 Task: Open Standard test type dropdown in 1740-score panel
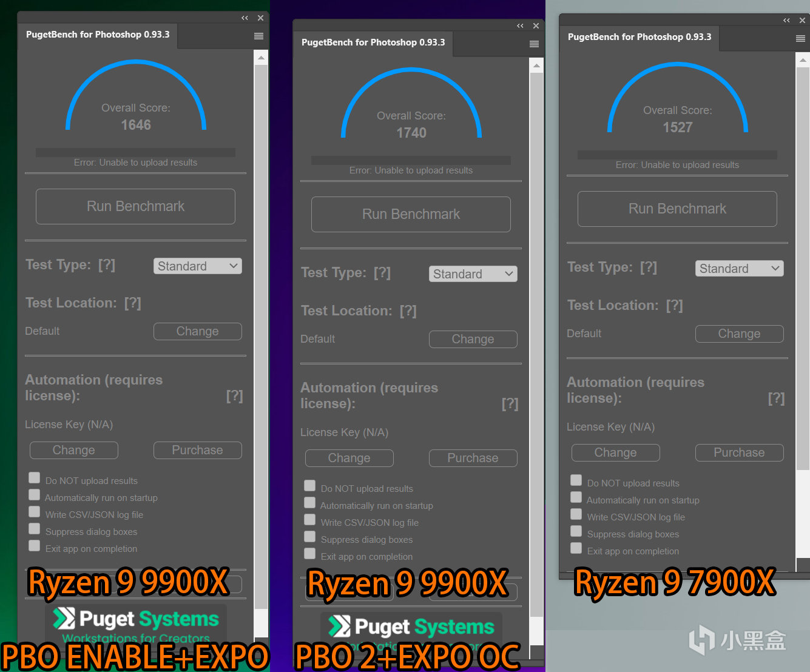(x=473, y=274)
